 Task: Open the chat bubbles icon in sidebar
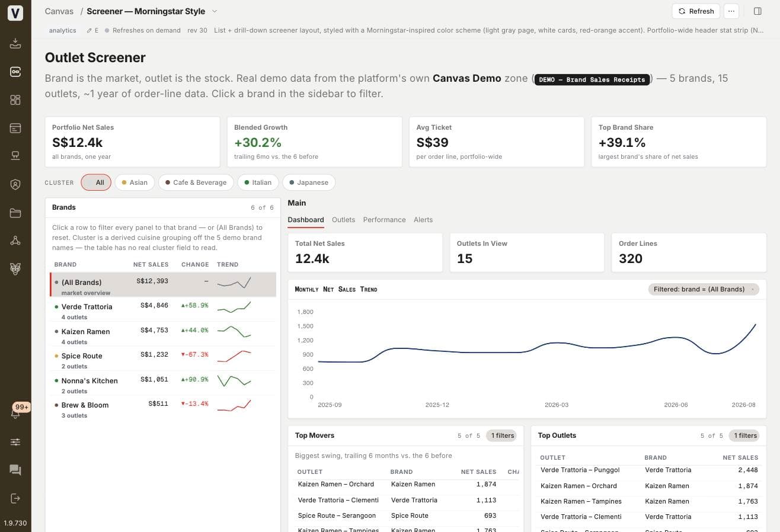click(15, 470)
